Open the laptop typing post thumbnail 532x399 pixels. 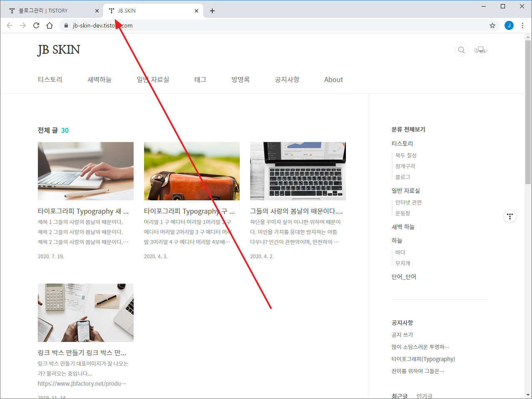tap(86, 171)
